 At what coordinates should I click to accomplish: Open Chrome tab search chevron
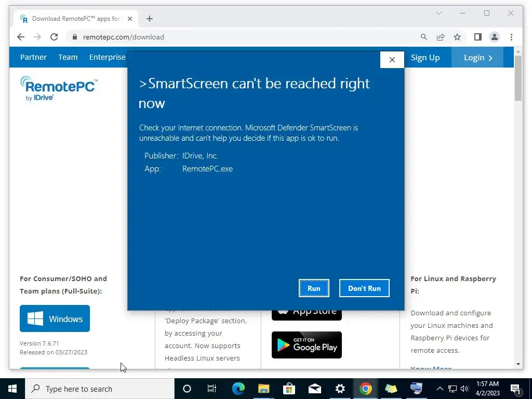[438, 13]
